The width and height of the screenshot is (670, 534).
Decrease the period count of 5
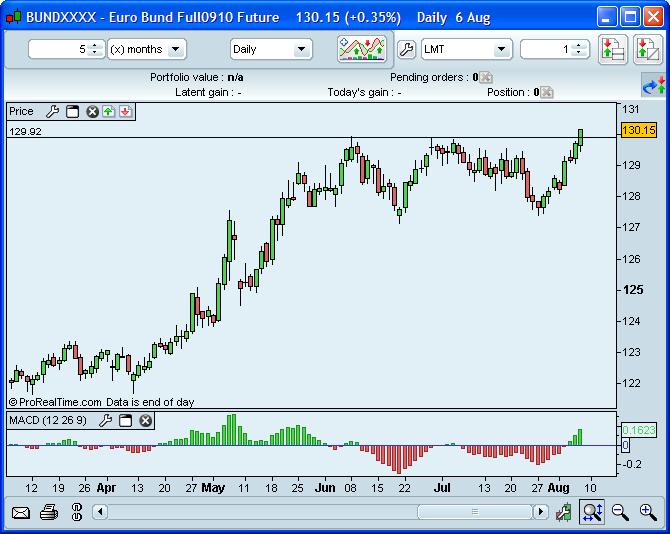tap(96, 53)
